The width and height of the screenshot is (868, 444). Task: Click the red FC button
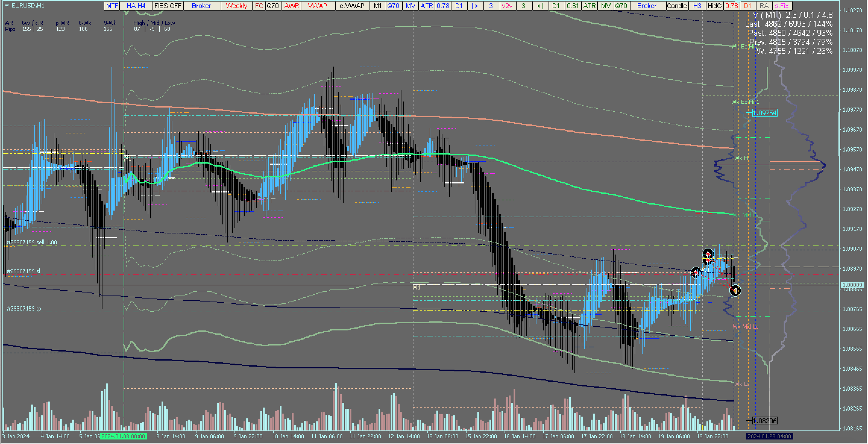(x=259, y=6)
